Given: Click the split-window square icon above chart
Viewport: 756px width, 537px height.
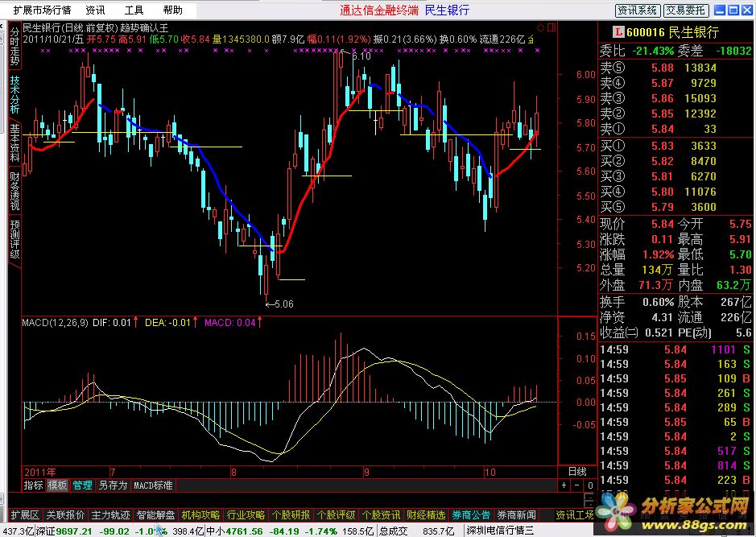Looking at the screenshot, I should click(551, 28).
